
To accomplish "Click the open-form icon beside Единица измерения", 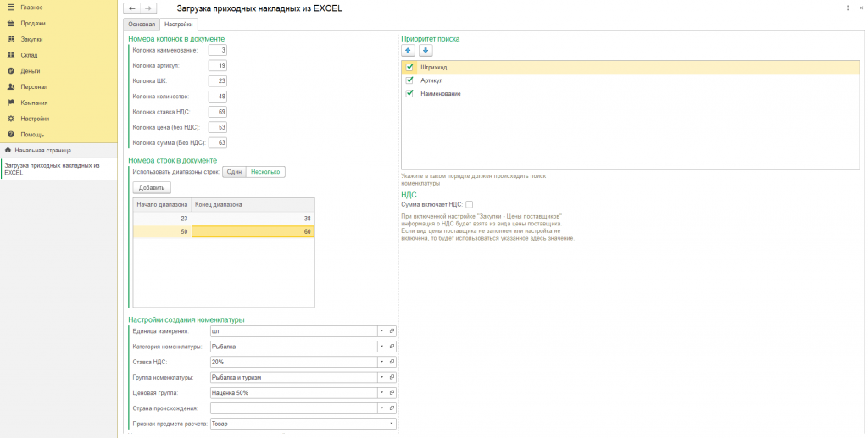I will tap(392, 331).
